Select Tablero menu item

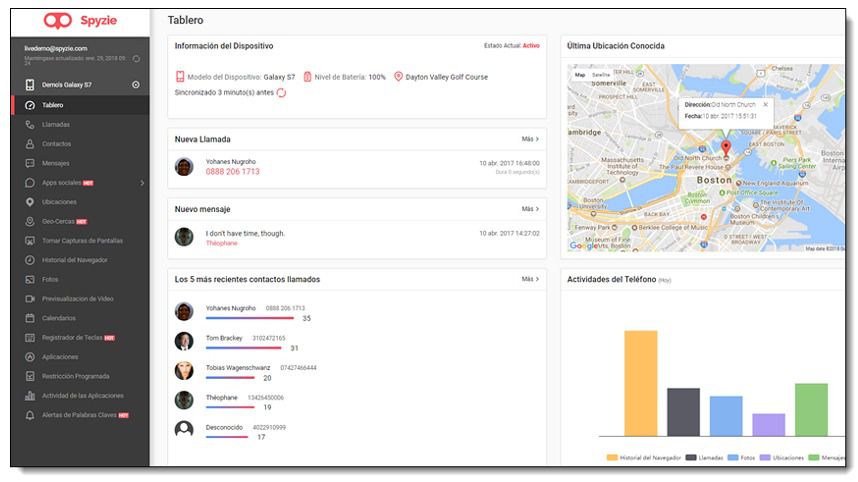[x=81, y=105]
